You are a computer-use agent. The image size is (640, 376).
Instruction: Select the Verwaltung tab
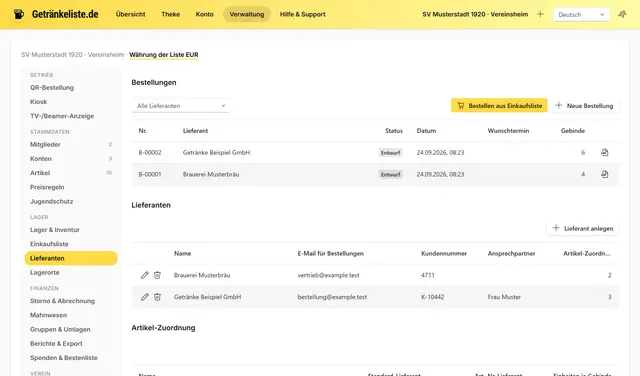pyautogui.click(x=247, y=14)
